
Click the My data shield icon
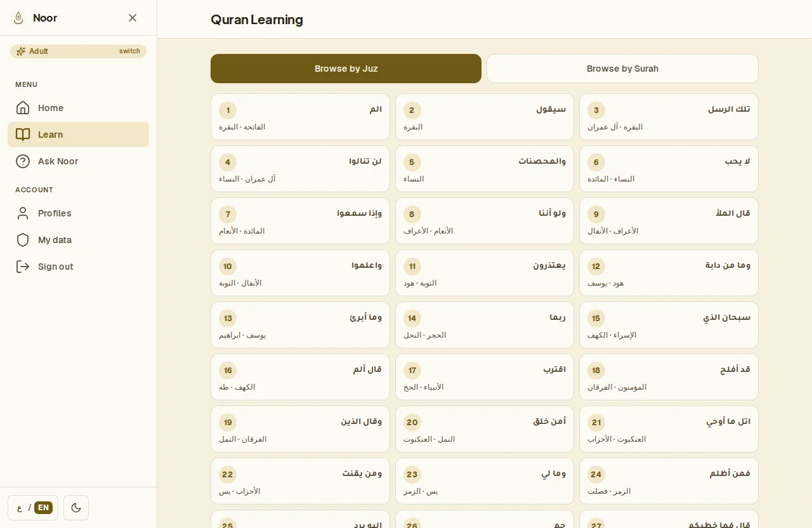(x=23, y=240)
